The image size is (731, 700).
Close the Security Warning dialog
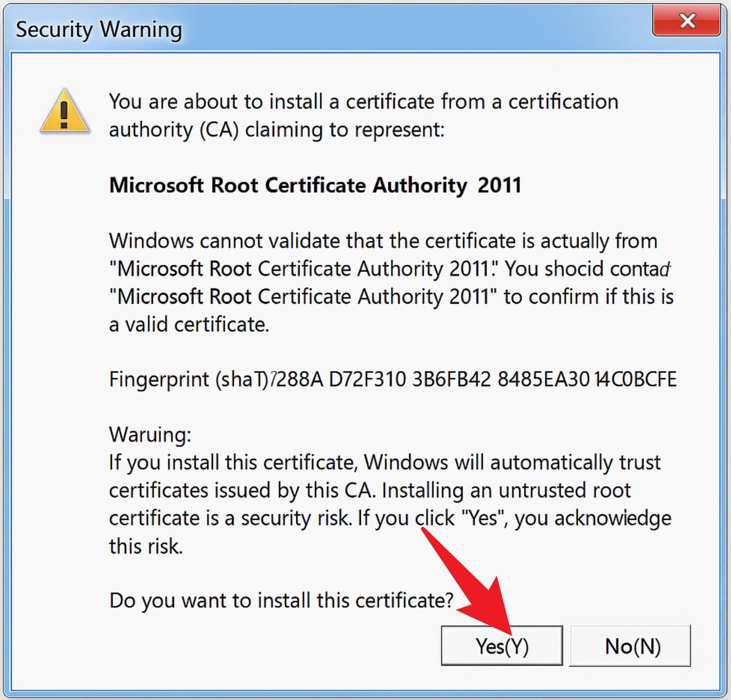tap(687, 21)
